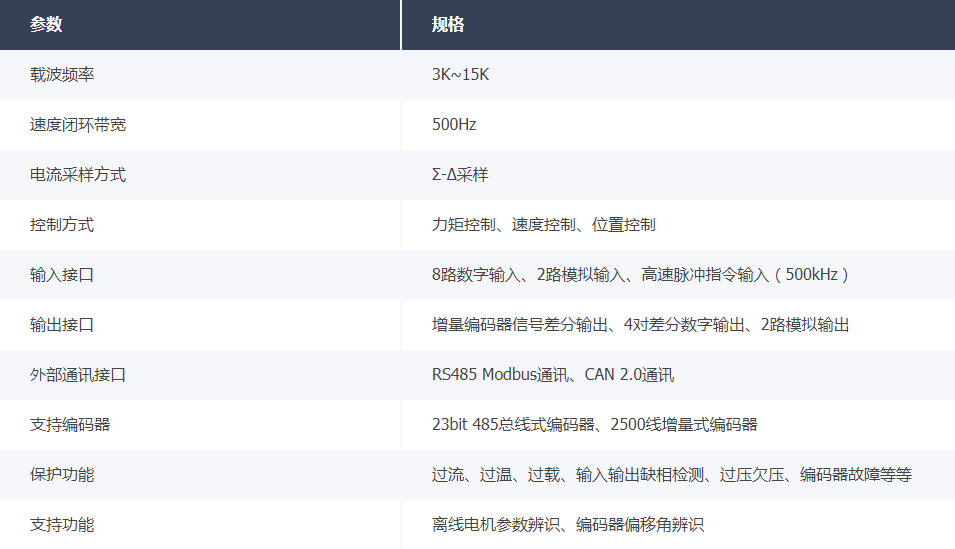
Task: Click 力矩控制、速度控制、位置控制 value
Action: point(543,225)
